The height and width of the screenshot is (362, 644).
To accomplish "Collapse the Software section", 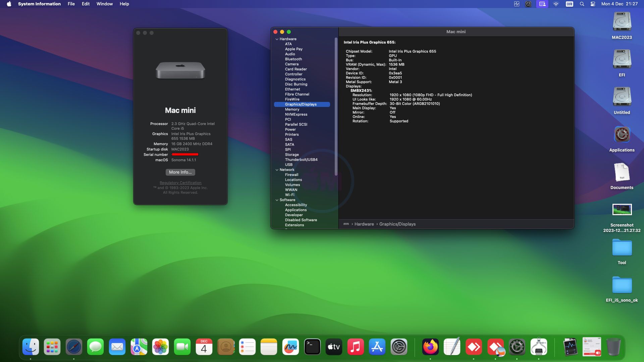I will pos(277,200).
